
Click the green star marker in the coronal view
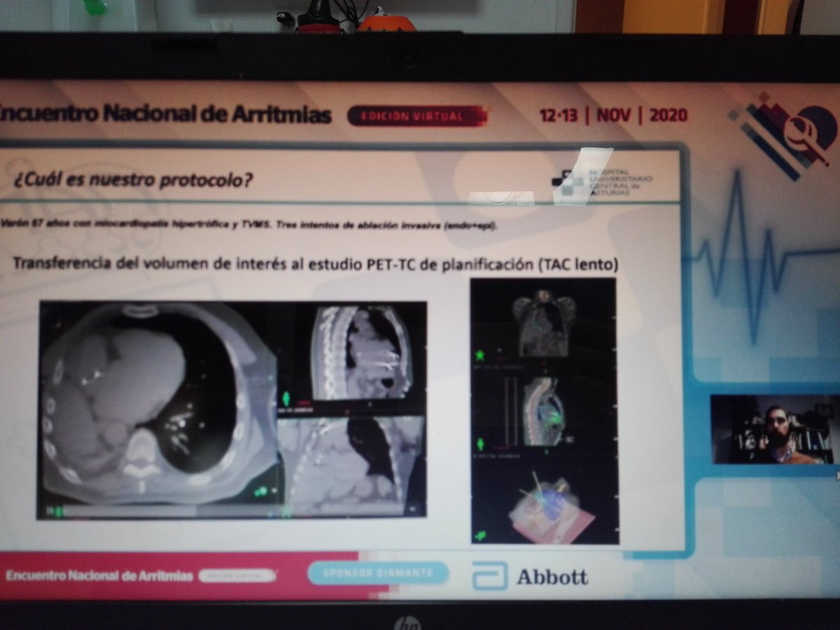pyautogui.click(x=479, y=355)
